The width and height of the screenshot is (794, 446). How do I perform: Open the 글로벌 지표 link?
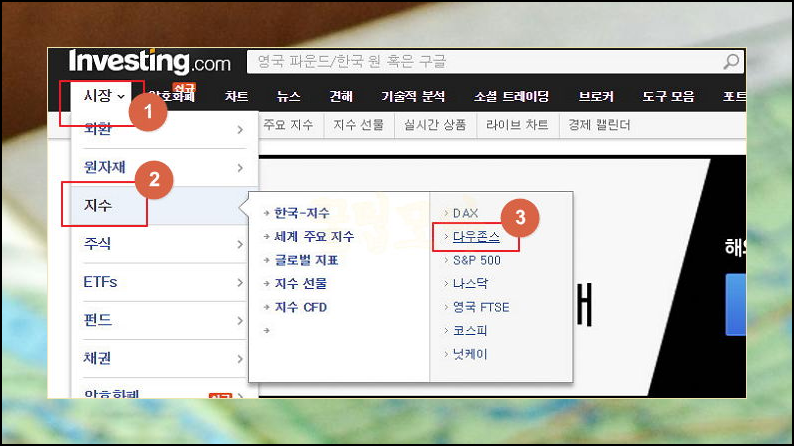pyautogui.click(x=306, y=260)
